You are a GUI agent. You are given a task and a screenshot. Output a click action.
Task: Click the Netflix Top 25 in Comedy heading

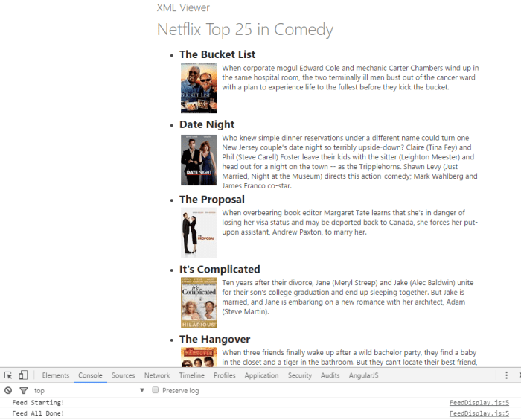pyautogui.click(x=245, y=30)
